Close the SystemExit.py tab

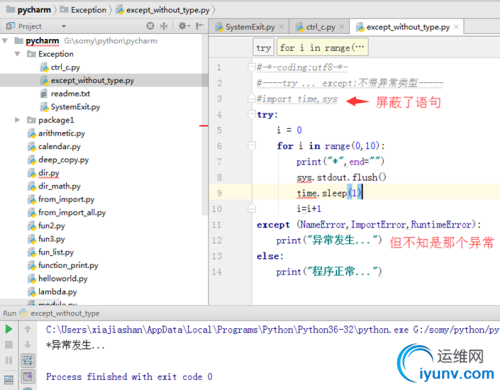(282, 27)
